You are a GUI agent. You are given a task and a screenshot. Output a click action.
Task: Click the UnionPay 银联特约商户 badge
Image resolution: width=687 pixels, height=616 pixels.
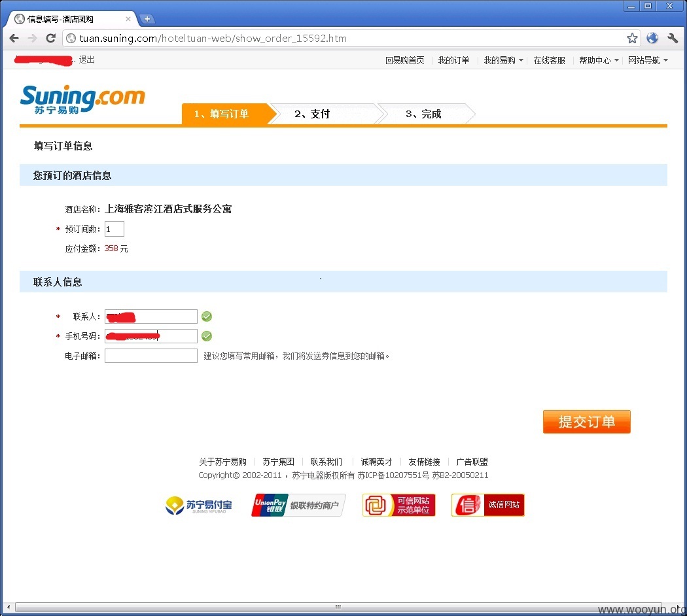[298, 505]
